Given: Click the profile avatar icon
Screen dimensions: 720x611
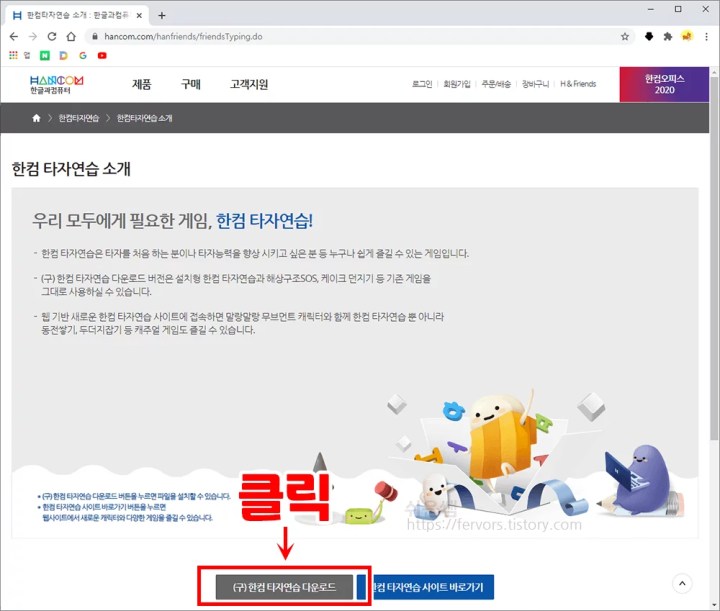Looking at the screenshot, I should pos(687,36).
